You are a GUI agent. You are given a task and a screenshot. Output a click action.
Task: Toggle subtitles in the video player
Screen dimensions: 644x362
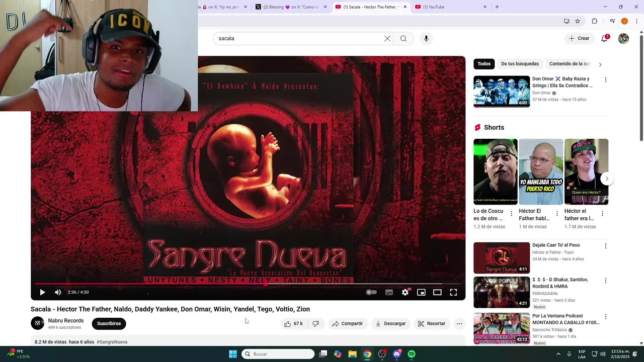point(389,292)
